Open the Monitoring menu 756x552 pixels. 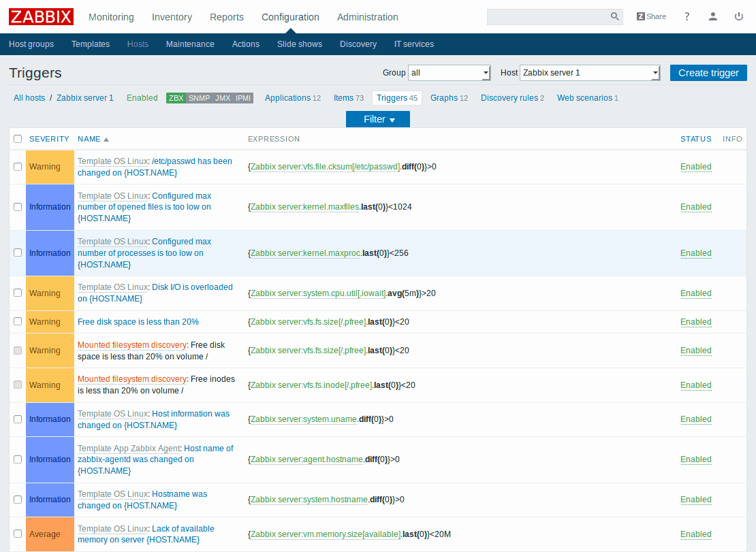tap(111, 17)
